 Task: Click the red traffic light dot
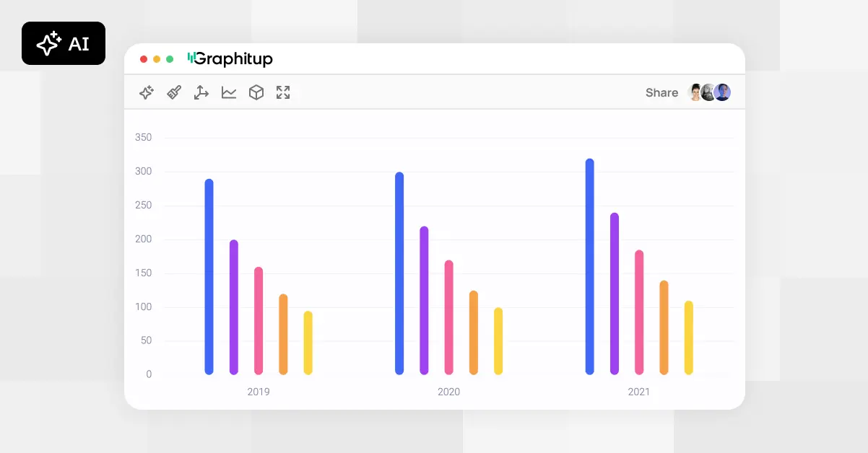pyautogui.click(x=143, y=59)
